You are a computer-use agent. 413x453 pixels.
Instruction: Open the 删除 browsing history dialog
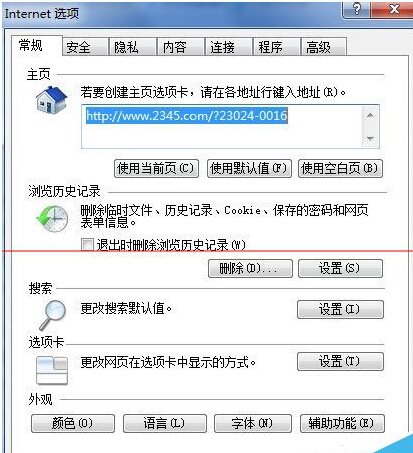[x=250, y=269]
